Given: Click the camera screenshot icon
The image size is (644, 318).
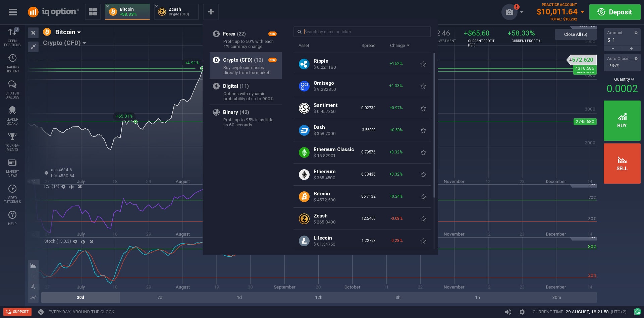Looking at the screenshot, I should pos(509,12).
